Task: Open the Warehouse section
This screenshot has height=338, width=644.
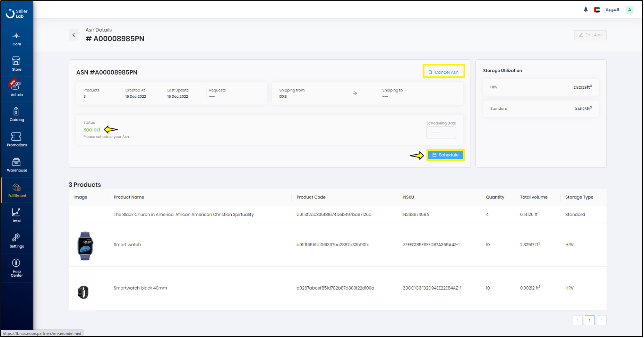Action: [16, 164]
